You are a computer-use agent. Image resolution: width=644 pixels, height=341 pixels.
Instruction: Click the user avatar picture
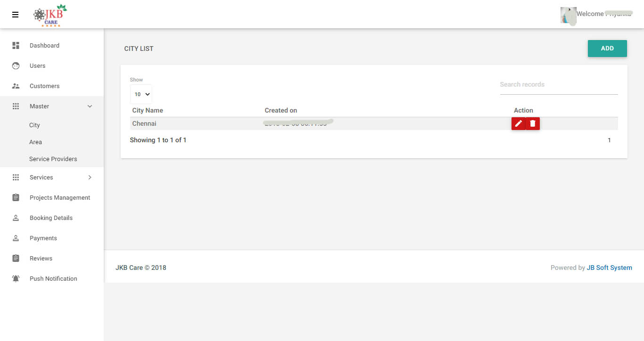pyautogui.click(x=568, y=15)
